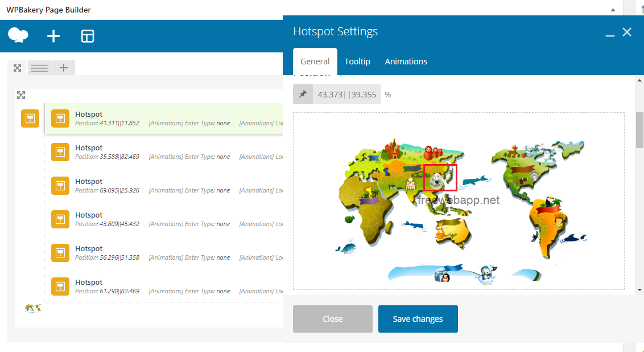Click the Hotspot Settings heading
Image resolution: width=644 pixels, height=352 pixels.
[x=336, y=32]
